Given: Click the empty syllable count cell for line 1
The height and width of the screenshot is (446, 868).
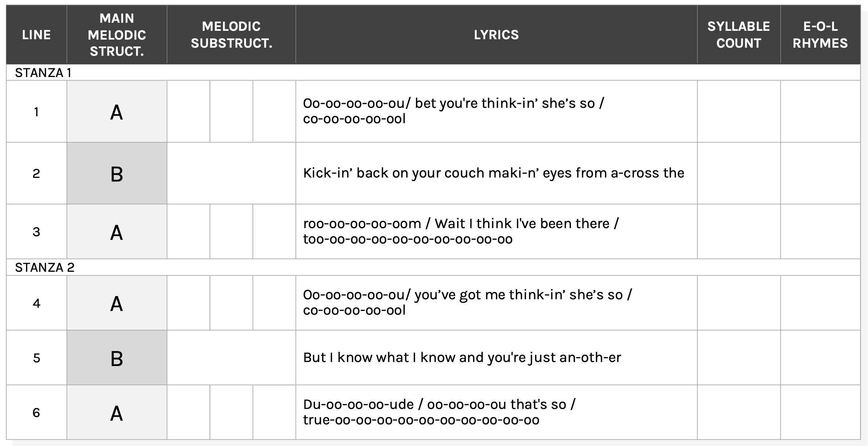Looking at the screenshot, I should pyautogui.click(x=738, y=111).
